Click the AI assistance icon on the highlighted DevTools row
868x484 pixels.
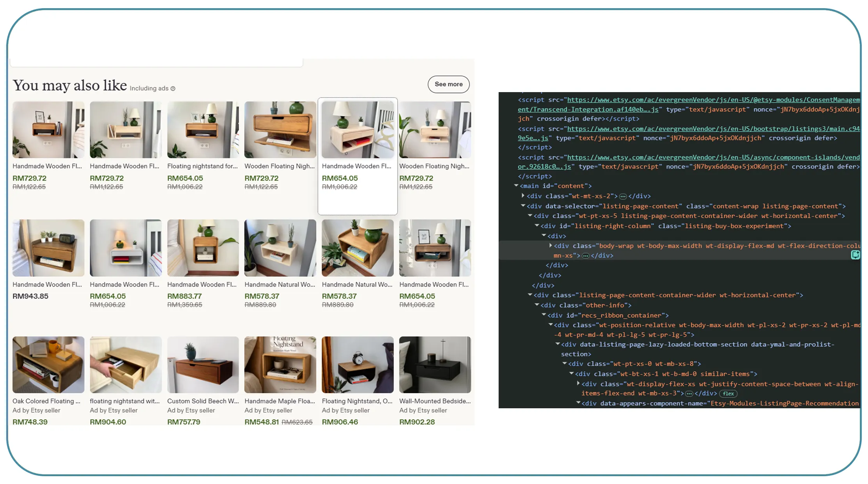856,255
